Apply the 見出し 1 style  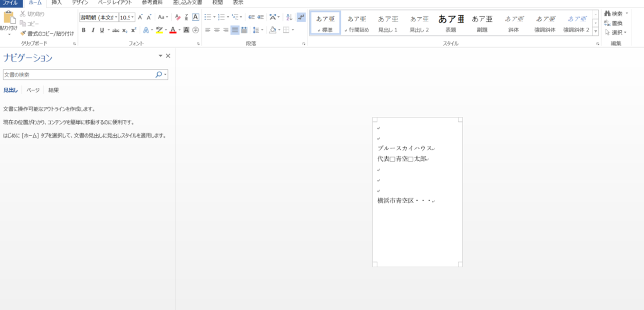[387, 23]
